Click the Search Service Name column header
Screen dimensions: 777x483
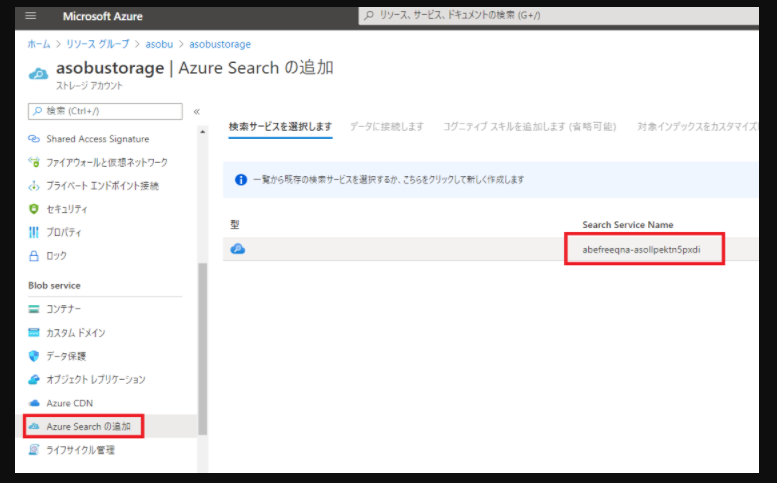pos(628,224)
